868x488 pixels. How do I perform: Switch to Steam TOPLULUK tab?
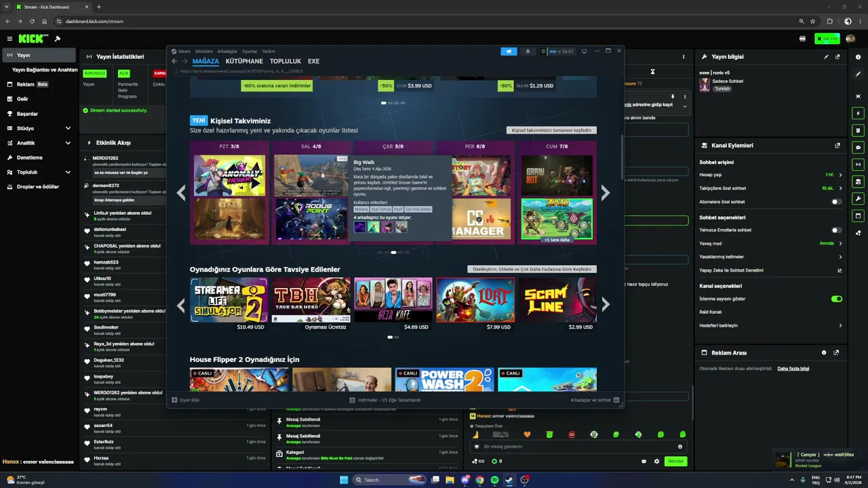[x=285, y=61]
